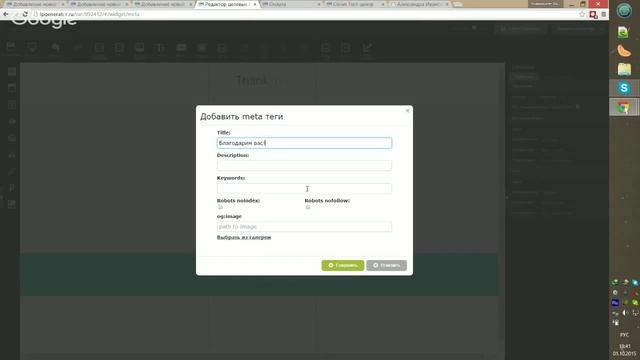Click the taskbar clock and date
The image size is (640, 360).
(x=624, y=350)
